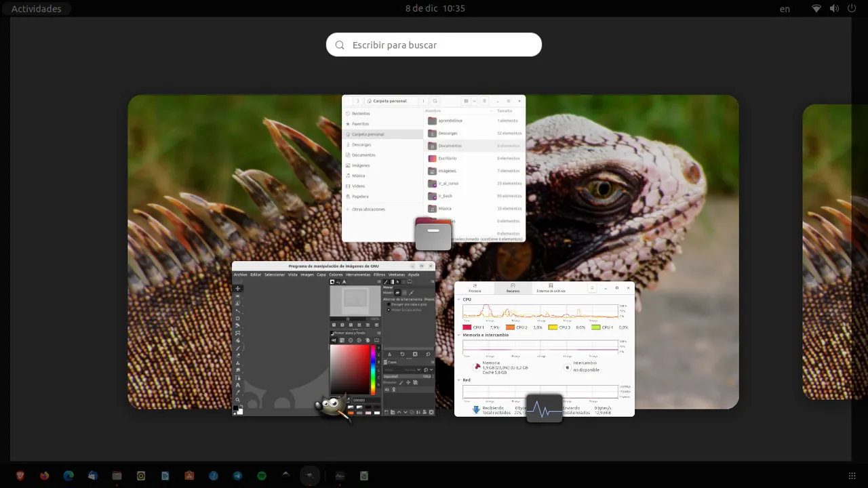Open Help from the dock

[214, 476]
